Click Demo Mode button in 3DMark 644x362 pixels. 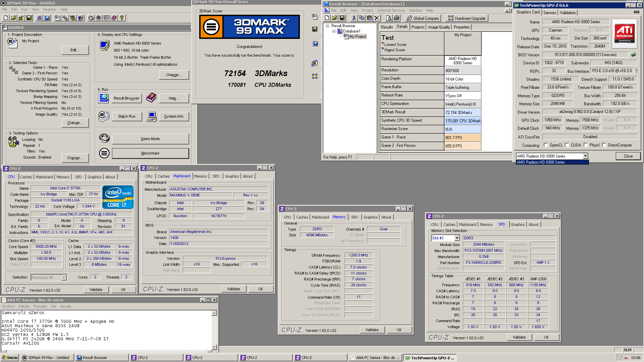[150, 139]
